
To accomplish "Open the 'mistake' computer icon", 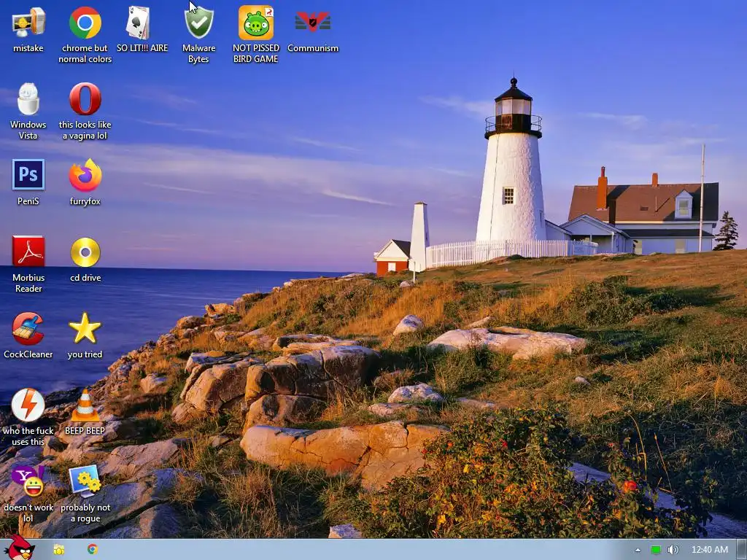I will pyautogui.click(x=28, y=23).
